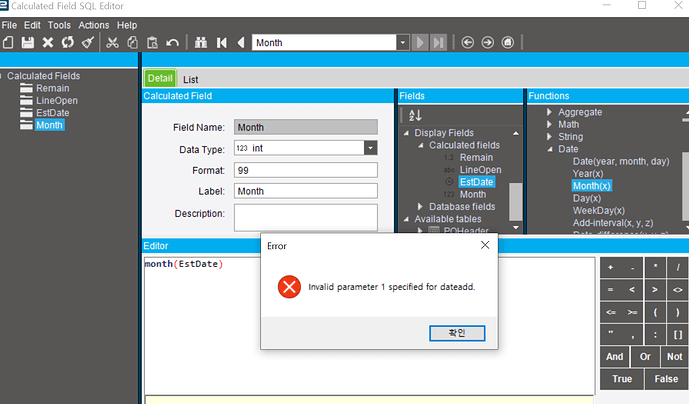
Task: Expand the String functions group
Action: click(549, 137)
